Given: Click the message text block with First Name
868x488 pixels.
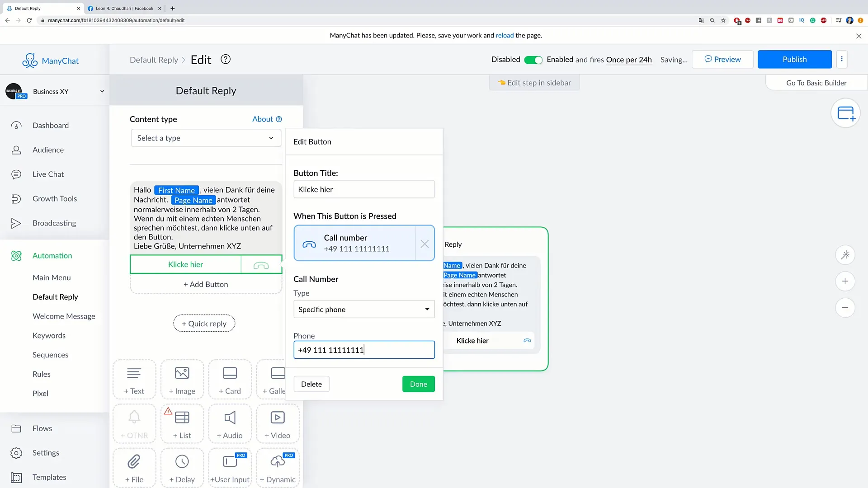Looking at the screenshot, I should click(x=206, y=218).
